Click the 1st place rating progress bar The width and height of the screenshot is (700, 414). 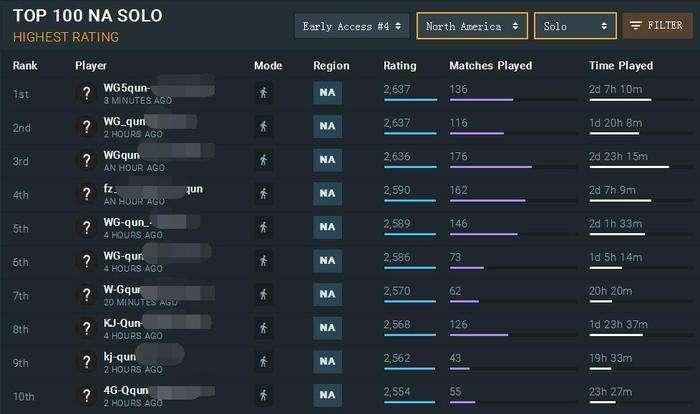(x=410, y=100)
